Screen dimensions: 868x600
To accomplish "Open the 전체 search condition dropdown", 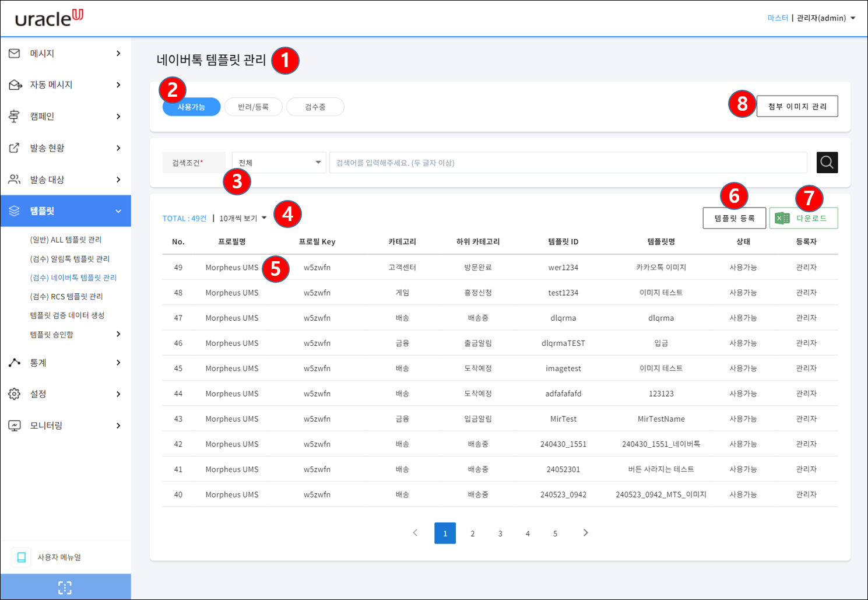I will coord(279,163).
